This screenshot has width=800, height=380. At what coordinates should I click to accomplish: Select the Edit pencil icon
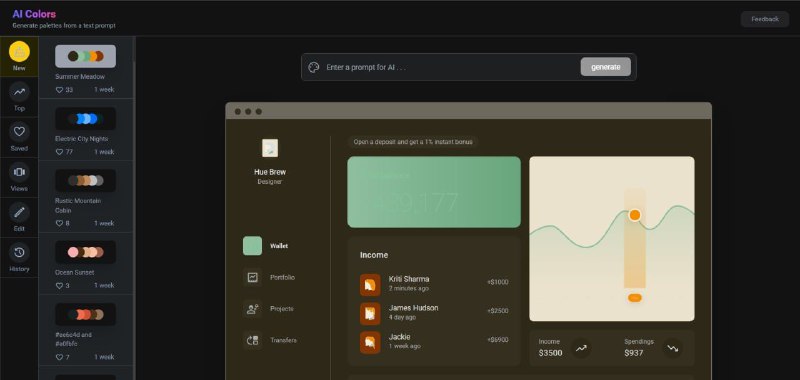(19, 212)
